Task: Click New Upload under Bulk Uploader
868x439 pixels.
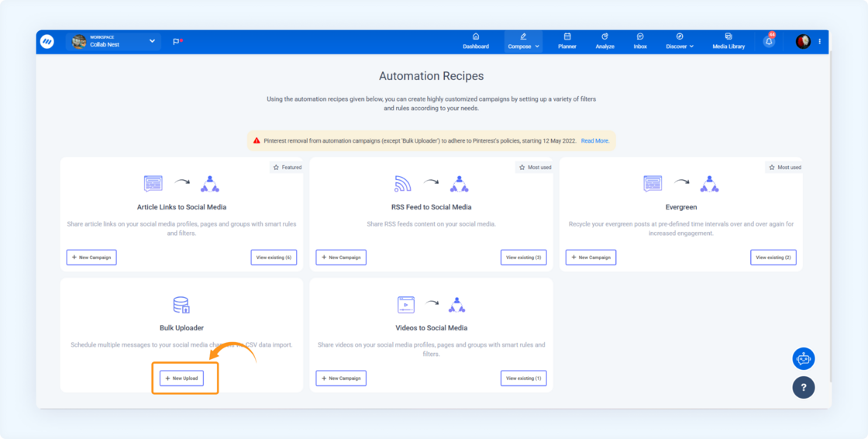Action: pyautogui.click(x=181, y=379)
